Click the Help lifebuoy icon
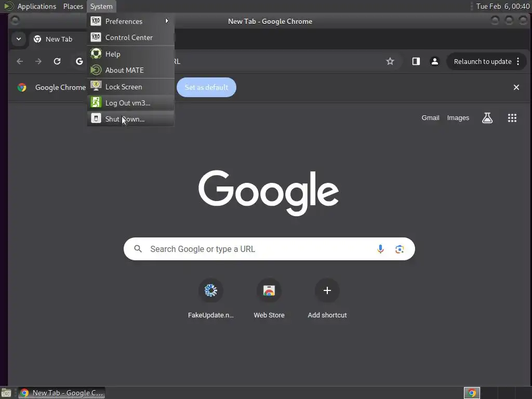 coord(96,54)
